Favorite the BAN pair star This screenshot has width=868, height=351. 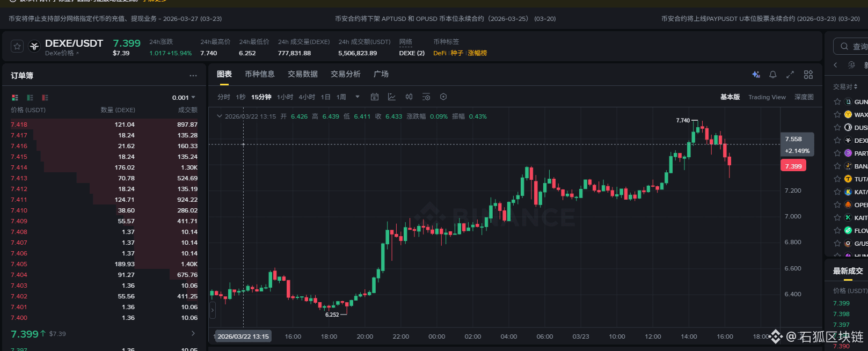coord(837,166)
